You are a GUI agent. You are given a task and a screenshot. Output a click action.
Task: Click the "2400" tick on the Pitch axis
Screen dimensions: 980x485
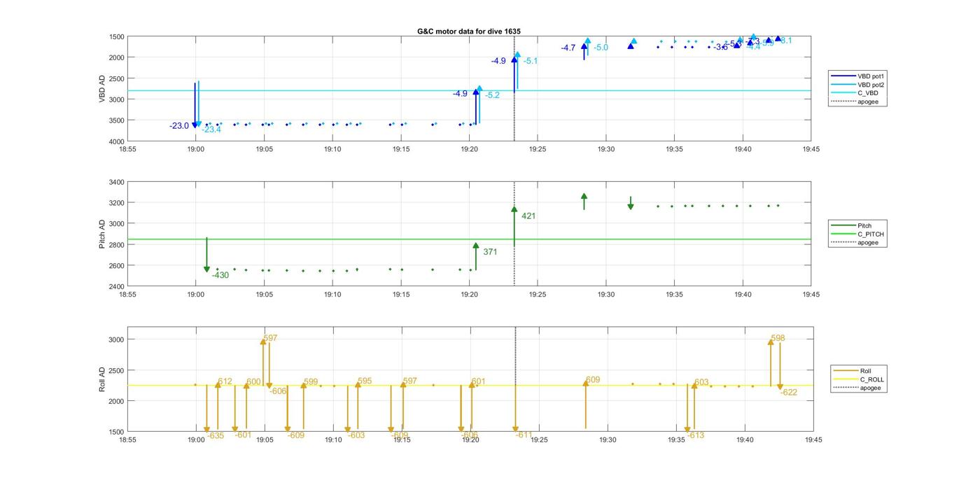116,287
